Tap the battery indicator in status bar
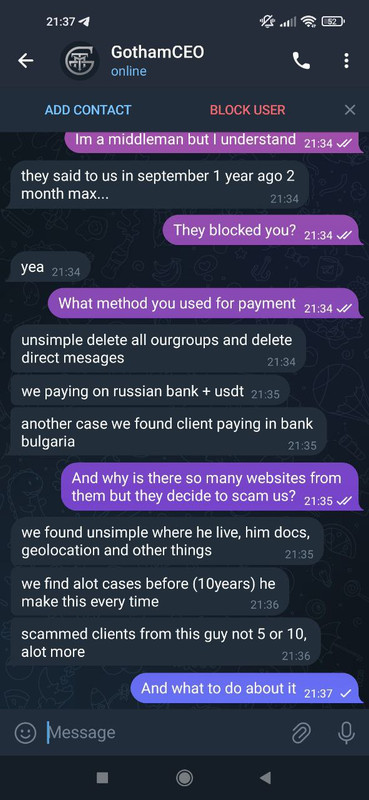Screen dimensions: 369x800 334,21
